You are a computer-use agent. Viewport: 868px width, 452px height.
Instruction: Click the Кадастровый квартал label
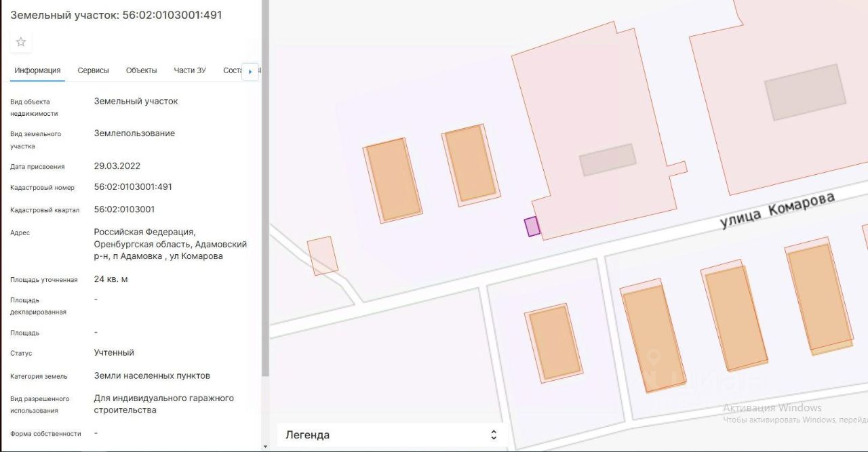(x=45, y=210)
